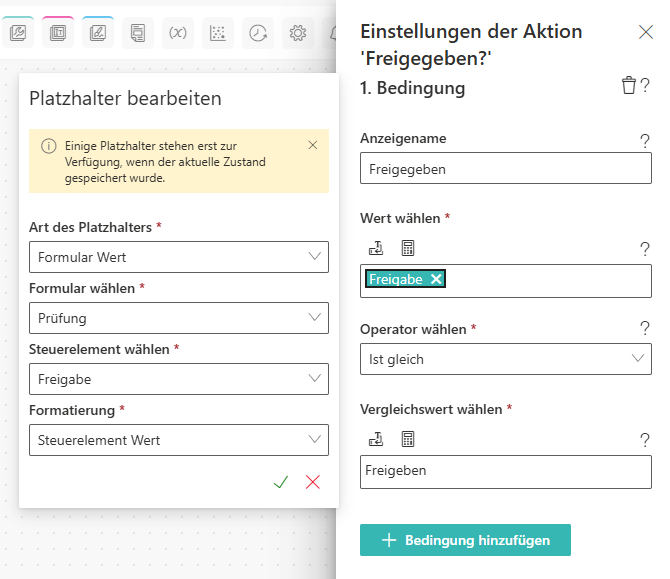
Task: Delete the 1. Bedingung with trash icon
Action: [x=628, y=86]
